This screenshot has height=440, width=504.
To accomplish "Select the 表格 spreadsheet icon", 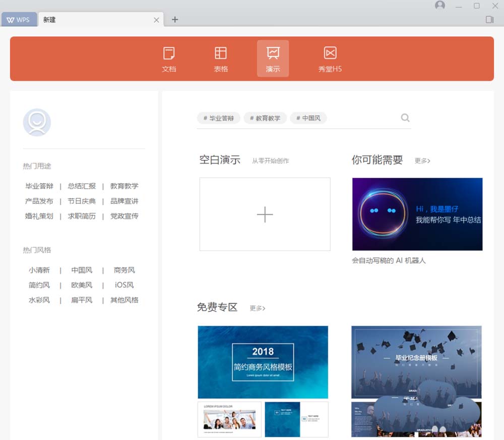I will [221, 58].
